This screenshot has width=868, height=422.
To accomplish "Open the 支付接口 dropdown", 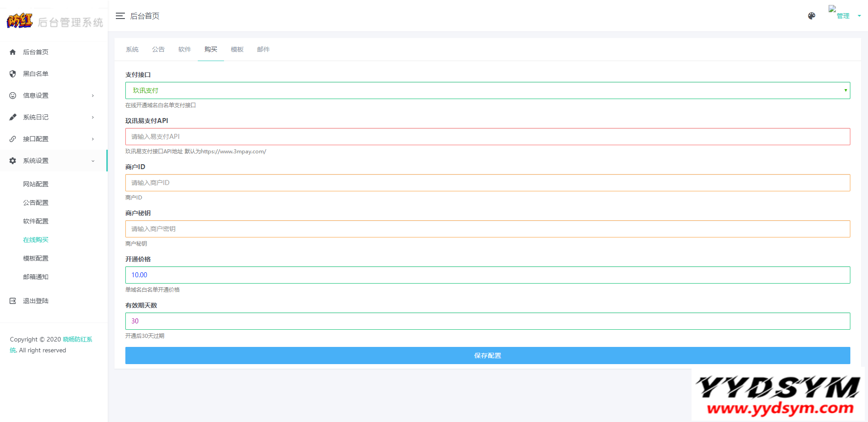I will coord(487,90).
